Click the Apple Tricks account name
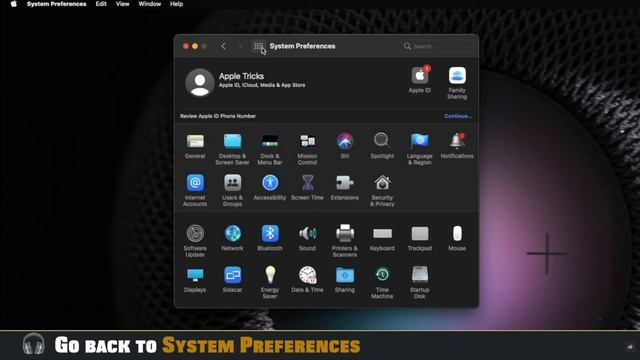Viewport: 640px width, 360px height. (241, 76)
